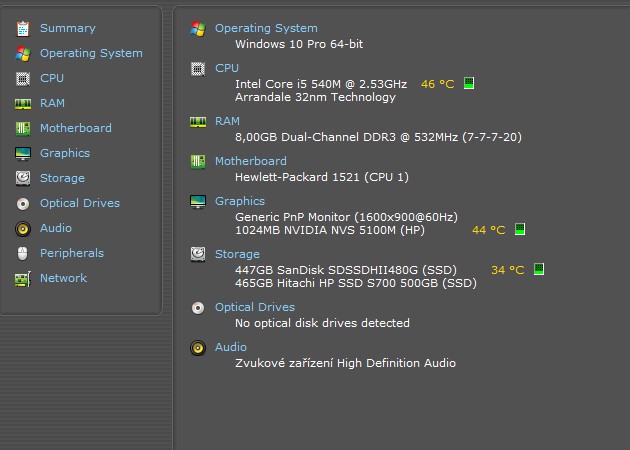This screenshot has width=630, height=450.
Task: Click the green storage temperature indicator
Action: [x=539, y=269]
